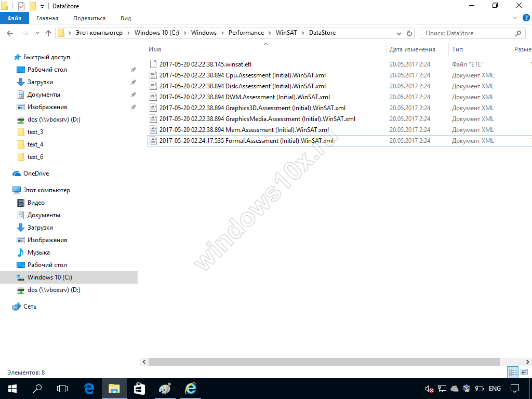Open the Windows Start menu
The image size is (532, 399).
(x=12, y=389)
